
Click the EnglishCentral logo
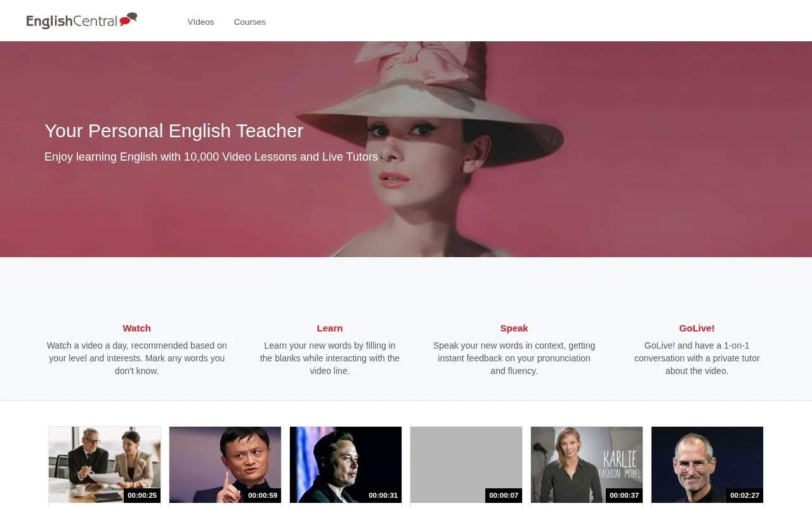point(82,21)
